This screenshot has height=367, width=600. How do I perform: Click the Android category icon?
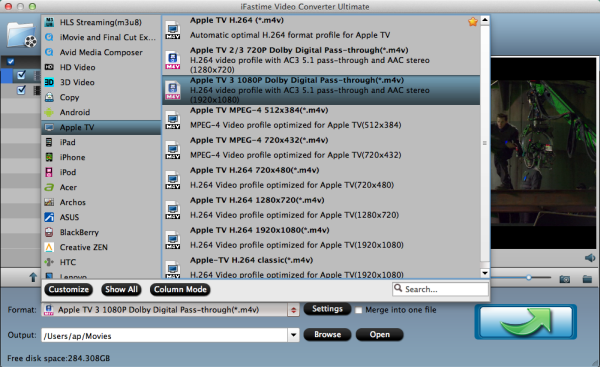pyautogui.click(x=49, y=112)
